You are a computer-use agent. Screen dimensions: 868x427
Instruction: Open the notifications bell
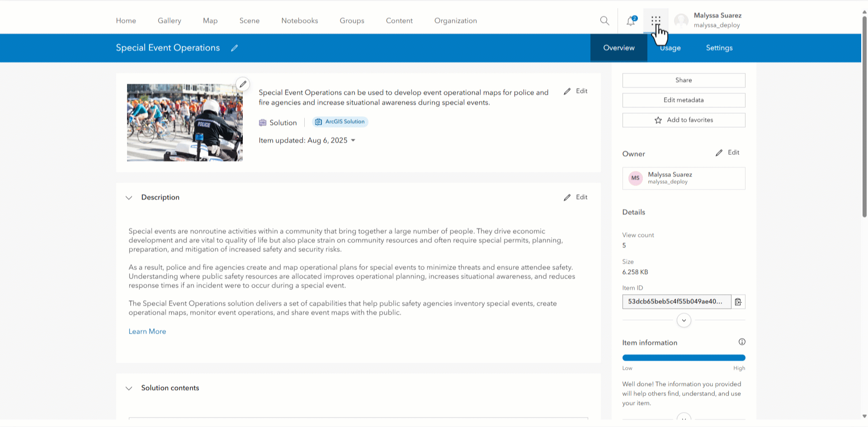[x=631, y=20]
